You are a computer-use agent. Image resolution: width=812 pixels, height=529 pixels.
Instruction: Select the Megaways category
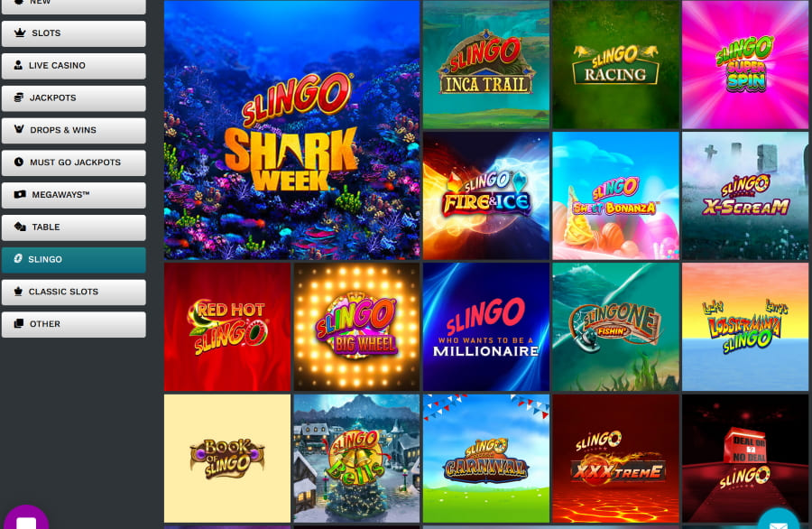74,195
